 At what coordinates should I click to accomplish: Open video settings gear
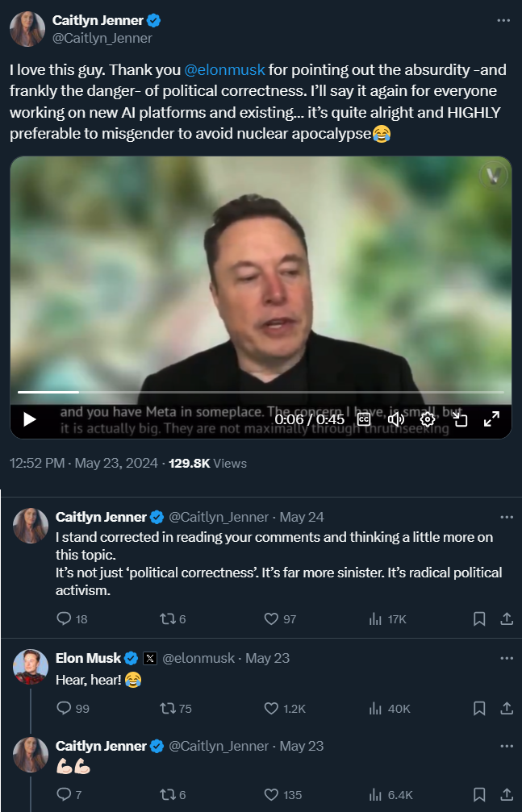coord(428,419)
